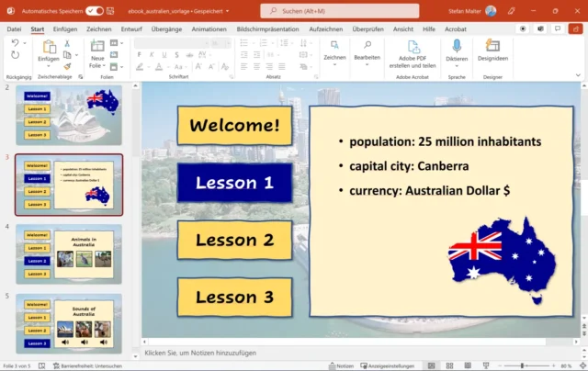Switch to the Animationen tab

pyautogui.click(x=210, y=29)
